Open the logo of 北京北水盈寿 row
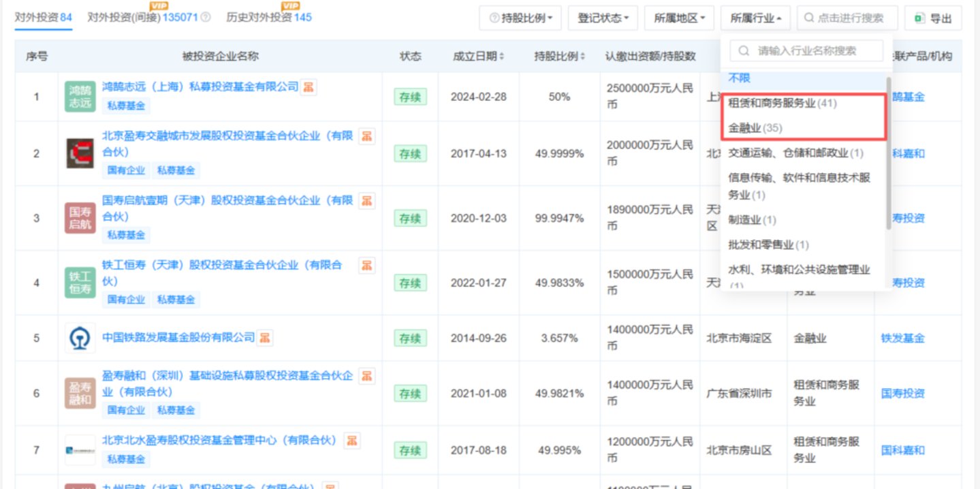This screenshot has width=980, height=489. [x=80, y=449]
